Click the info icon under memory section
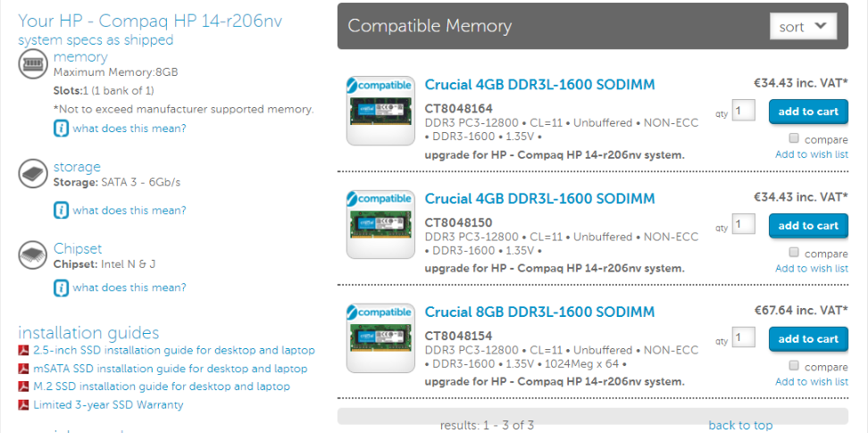This screenshot has width=868, height=433. pos(61,129)
